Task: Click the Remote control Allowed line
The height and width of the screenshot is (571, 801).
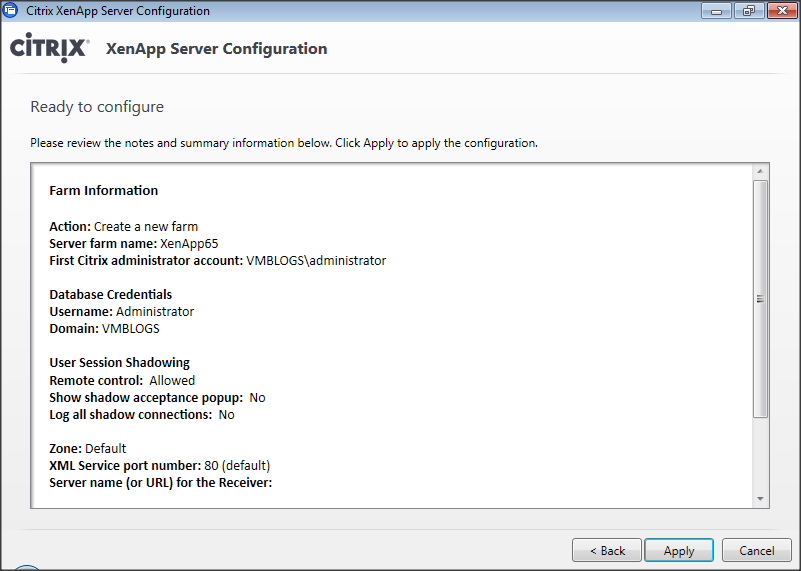Action: click(x=122, y=380)
